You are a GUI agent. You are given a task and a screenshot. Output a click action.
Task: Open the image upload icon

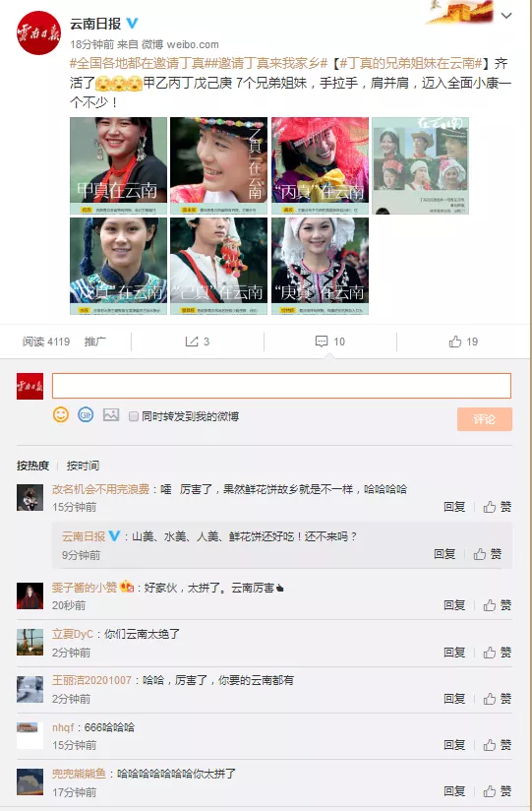click(x=111, y=414)
